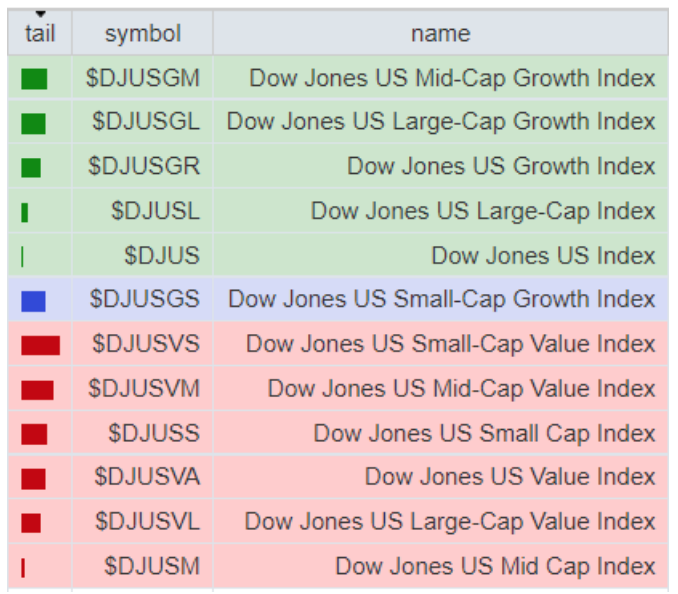Click the green tail bar for $DJUSGL

tap(33, 123)
